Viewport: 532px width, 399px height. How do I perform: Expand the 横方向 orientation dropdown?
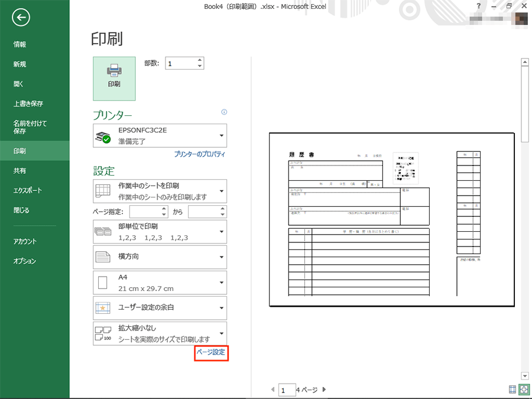click(x=160, y=257)
